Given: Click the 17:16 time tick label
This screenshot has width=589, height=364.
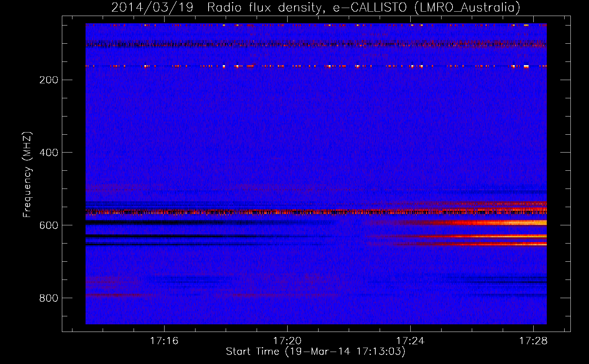Looking at the screenshot, I should pos(164,341).
